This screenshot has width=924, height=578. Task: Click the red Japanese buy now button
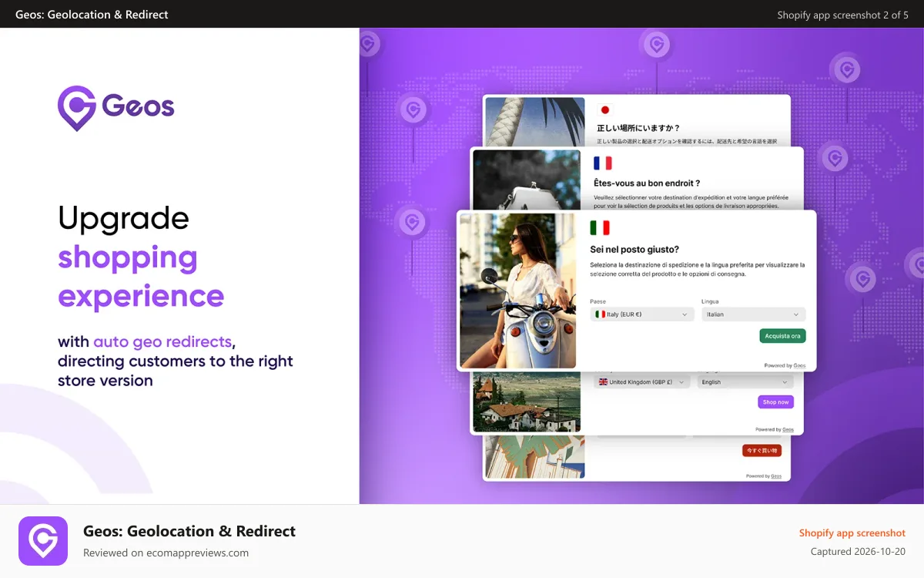(x=762, y=450)
